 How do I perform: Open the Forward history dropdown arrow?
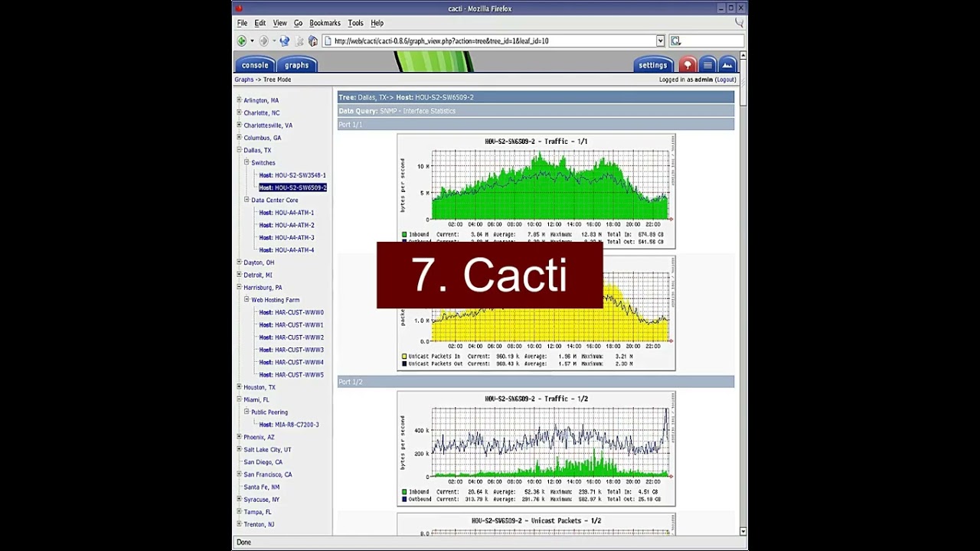tap(273, 41)
